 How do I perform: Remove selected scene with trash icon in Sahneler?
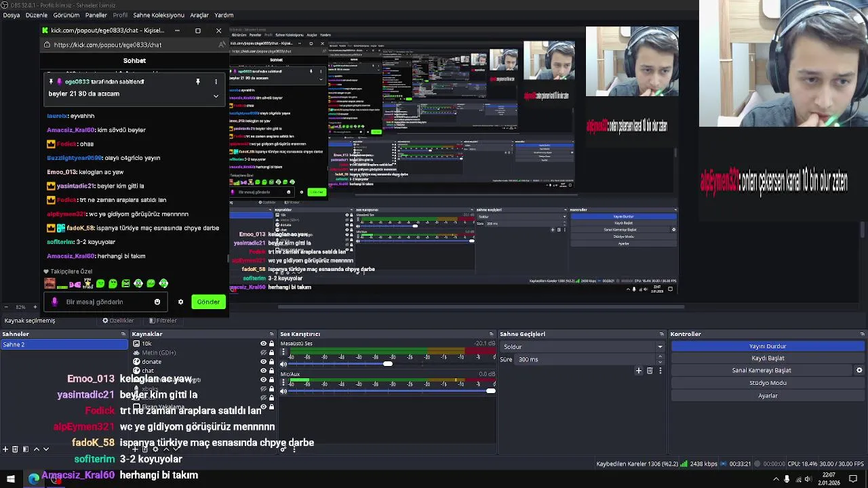pos(16,449)
